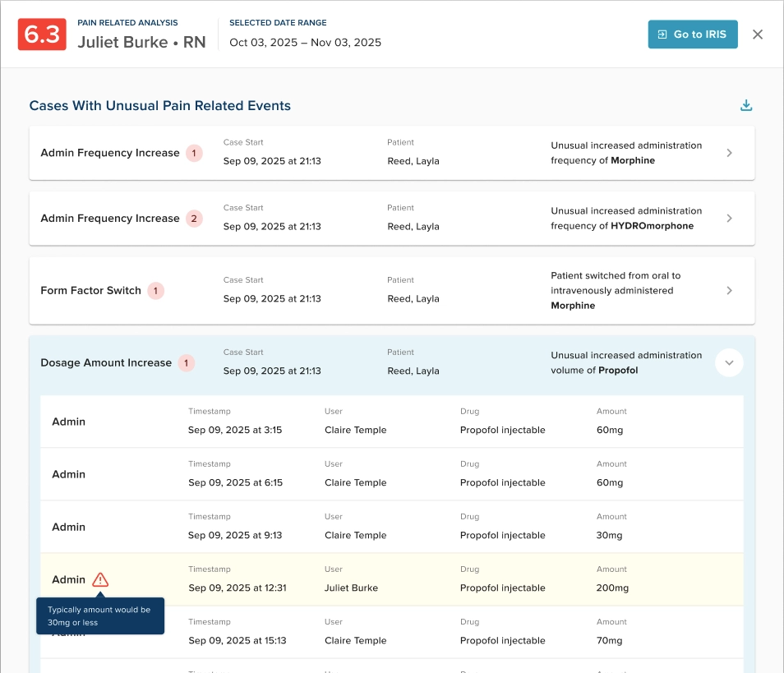Select the admin row at 3:15
784x673 pixels.
pos(392,422)
